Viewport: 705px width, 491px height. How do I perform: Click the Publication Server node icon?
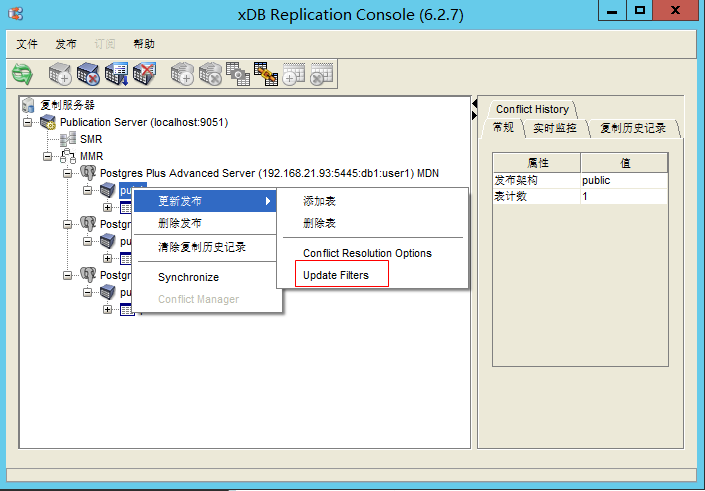pos(48,122)
